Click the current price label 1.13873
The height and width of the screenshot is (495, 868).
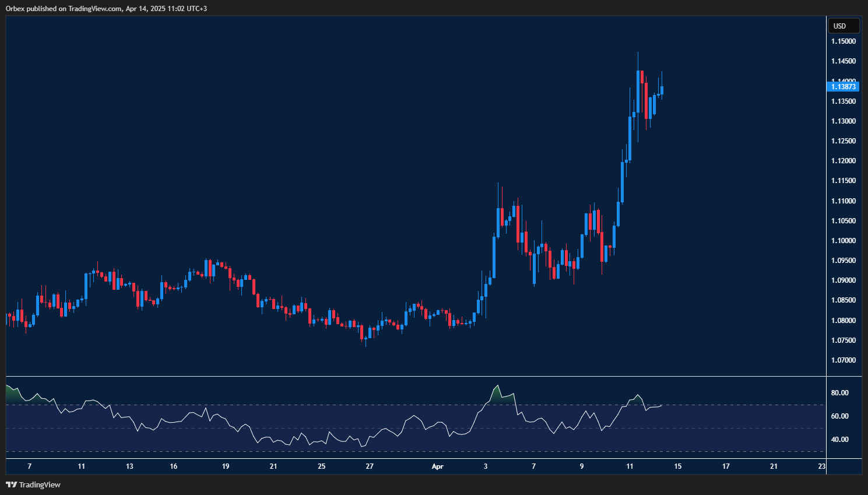tap(843, 87)
